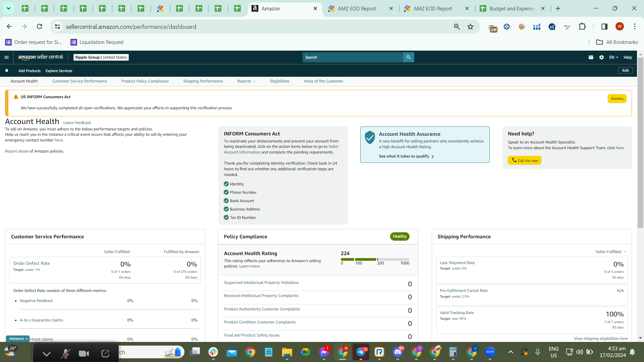The image size is (644, 362).
Task: Close the FEEDBACK tab widget
Action: [x=27, y=339]
